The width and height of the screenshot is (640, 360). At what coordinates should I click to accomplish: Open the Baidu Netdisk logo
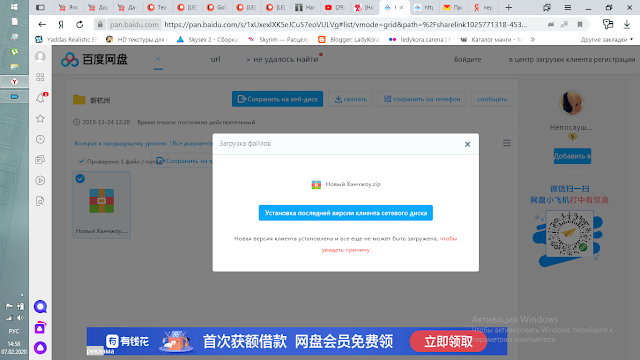(x=94, y=60)
